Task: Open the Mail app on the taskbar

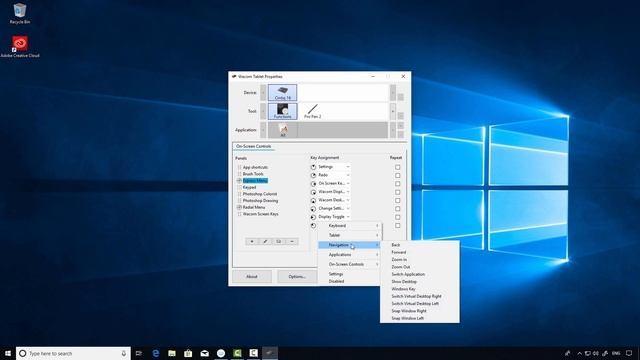Action: 204,353
